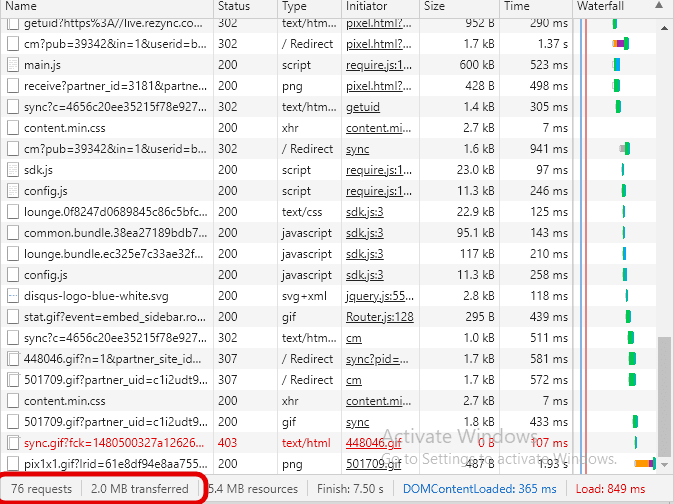Select the disqus-logo-blue-white.svg request
Screen dimensions: 674x504
coord(96,296)
